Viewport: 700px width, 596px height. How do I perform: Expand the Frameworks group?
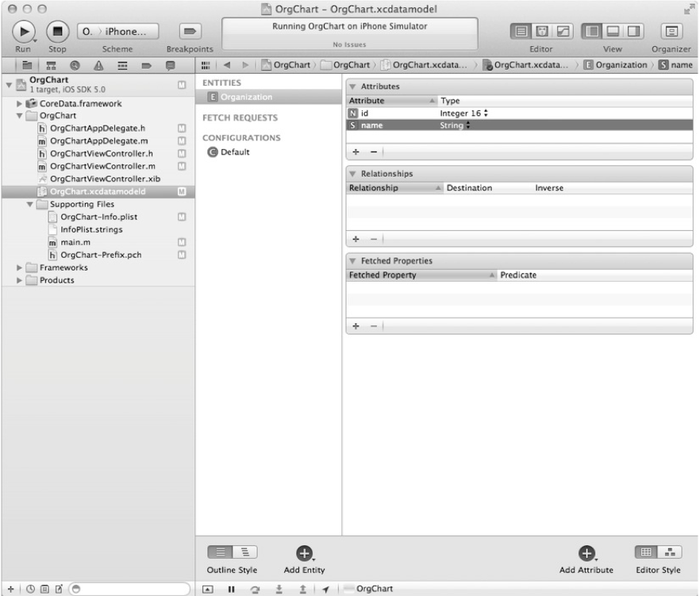click(x=19, y=268)
